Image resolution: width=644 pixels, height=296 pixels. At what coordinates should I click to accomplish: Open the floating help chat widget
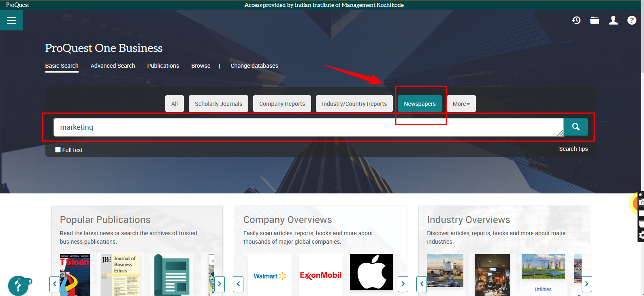tap(18, 285)
